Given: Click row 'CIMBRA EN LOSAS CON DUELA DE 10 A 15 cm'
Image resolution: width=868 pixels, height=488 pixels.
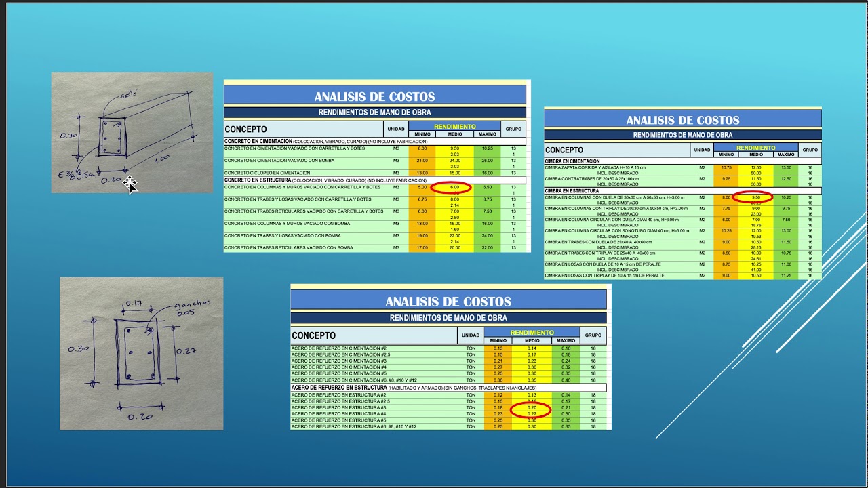Looking at the screenshot, I should (683, 264).
